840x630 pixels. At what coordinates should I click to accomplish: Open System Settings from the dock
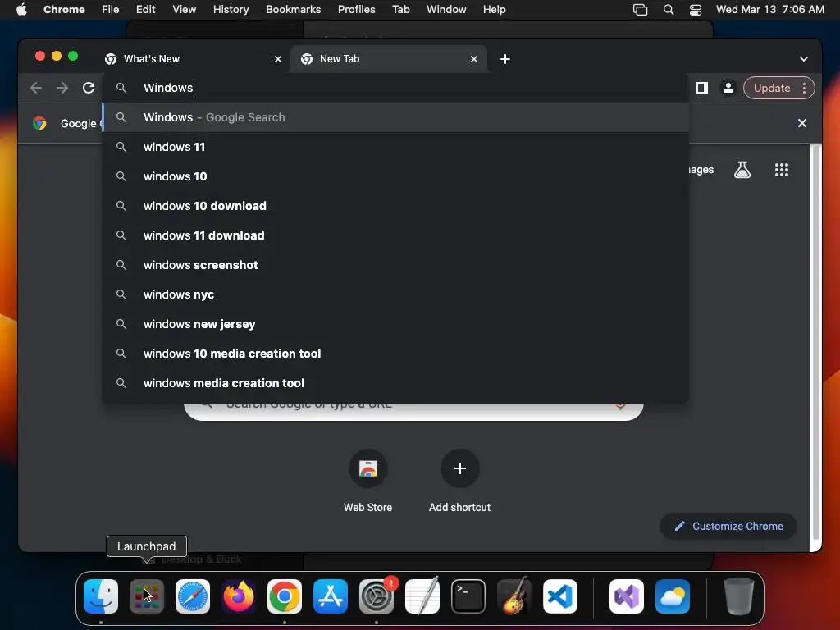pos(376,596)
